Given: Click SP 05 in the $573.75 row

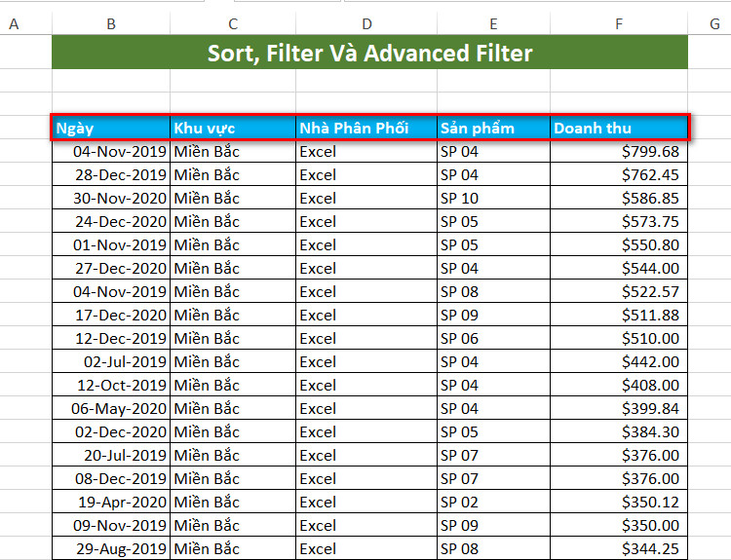Looking at the screenshot, I should pyautogui.click(x=494, y=221).
